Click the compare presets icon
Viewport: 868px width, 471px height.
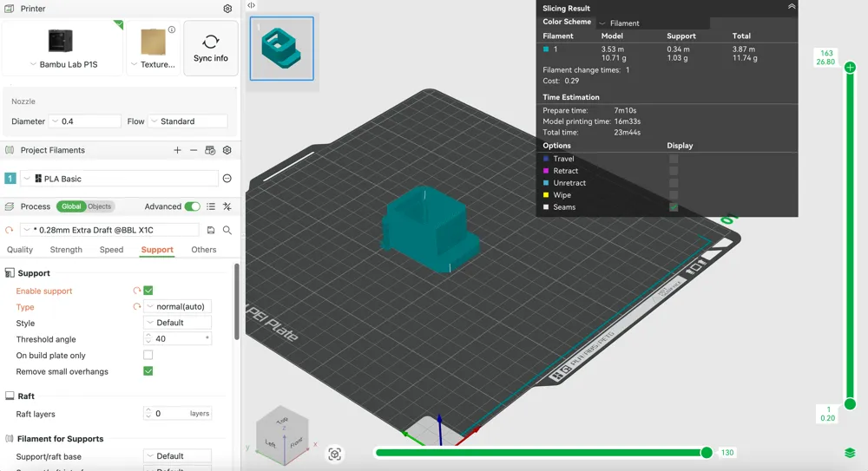227,206
